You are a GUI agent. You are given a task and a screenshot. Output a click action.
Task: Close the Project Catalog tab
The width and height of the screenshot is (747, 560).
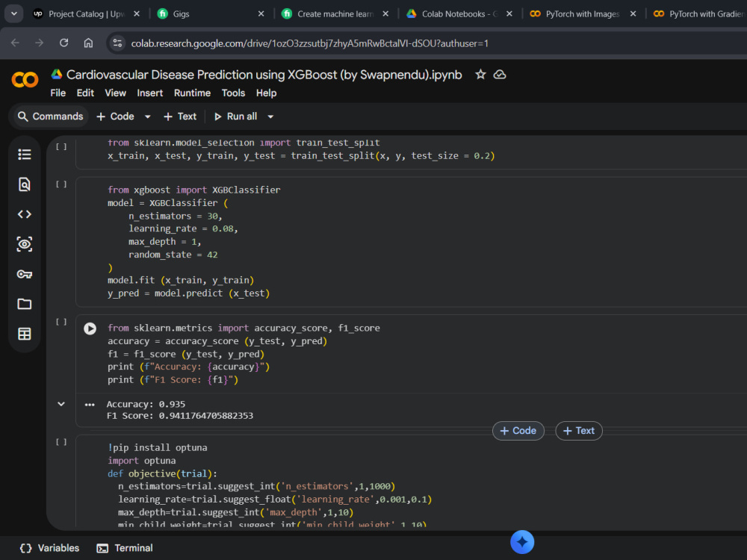tap(137, 13)
